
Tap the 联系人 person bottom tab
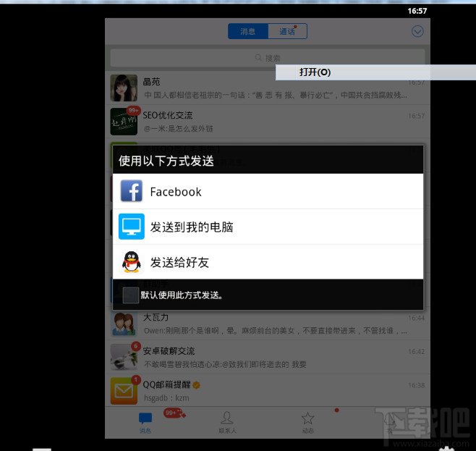[227, 422]
